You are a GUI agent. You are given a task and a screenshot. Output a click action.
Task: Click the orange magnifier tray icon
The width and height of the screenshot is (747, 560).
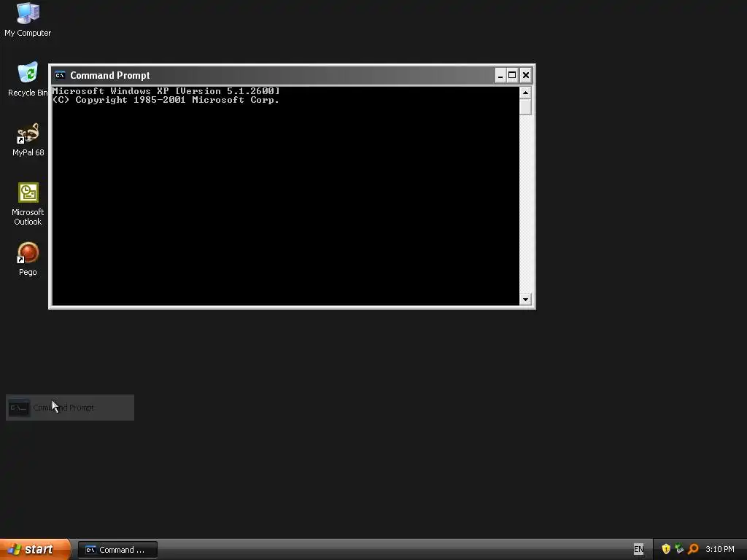pyautogui.click(x=693, y=549)
